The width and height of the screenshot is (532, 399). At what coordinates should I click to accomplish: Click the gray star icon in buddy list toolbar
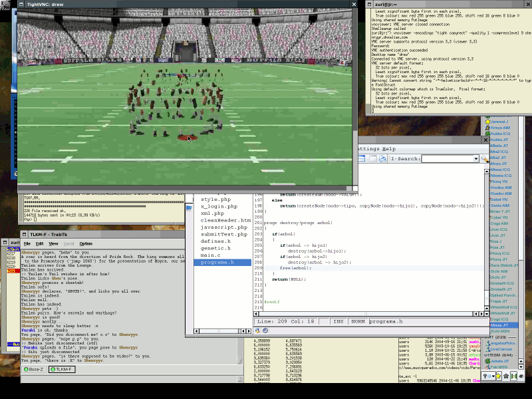(506, 376)
